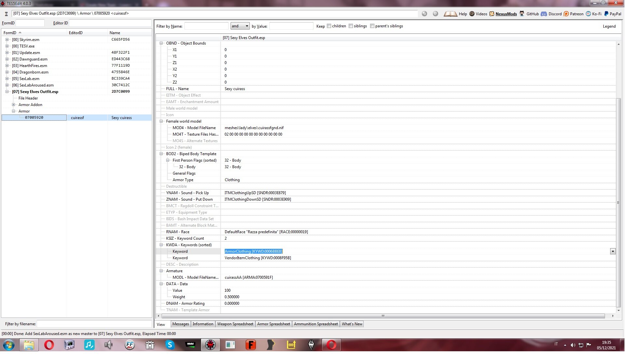Collapse DATA - Data section
This screenshot has width=644, height=362.
pyautogui.click(x=161, y=284)
